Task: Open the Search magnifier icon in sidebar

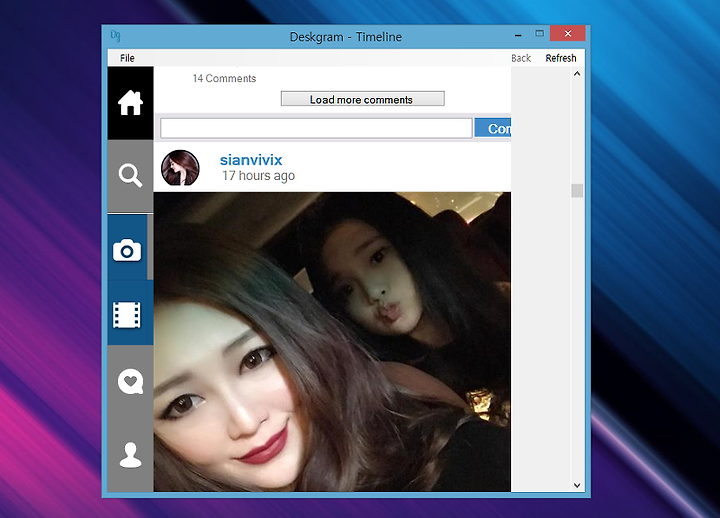Action: [130, 176]
